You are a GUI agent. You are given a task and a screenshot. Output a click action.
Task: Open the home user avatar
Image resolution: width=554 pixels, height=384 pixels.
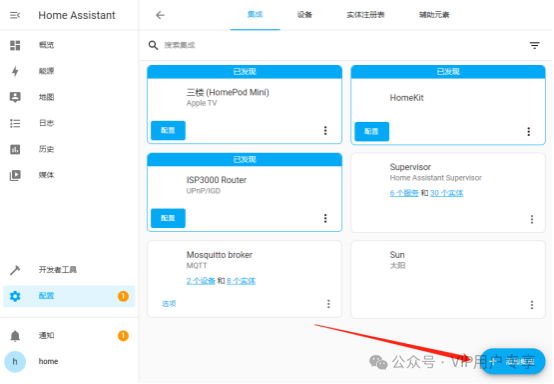pyautogui.click(x=15, y=362)
